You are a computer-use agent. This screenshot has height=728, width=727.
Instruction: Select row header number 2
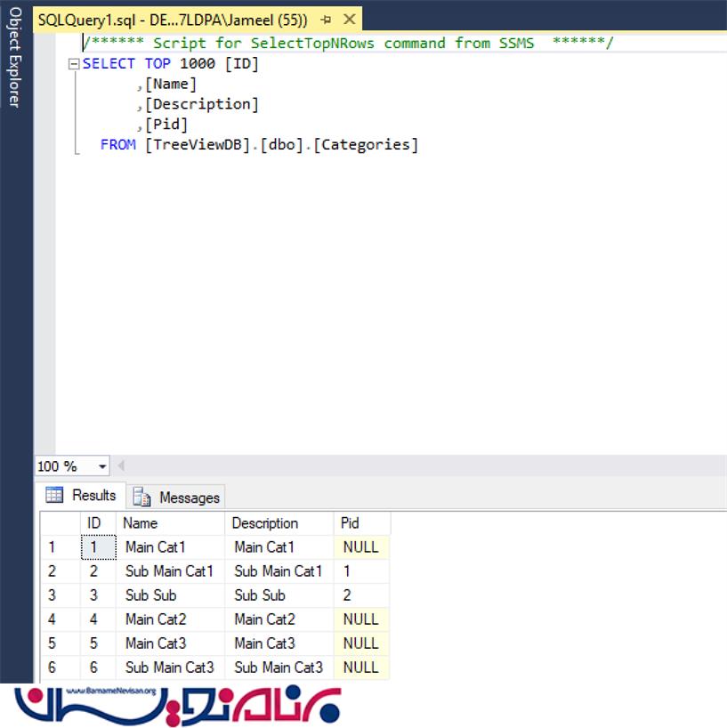point(61,571)
